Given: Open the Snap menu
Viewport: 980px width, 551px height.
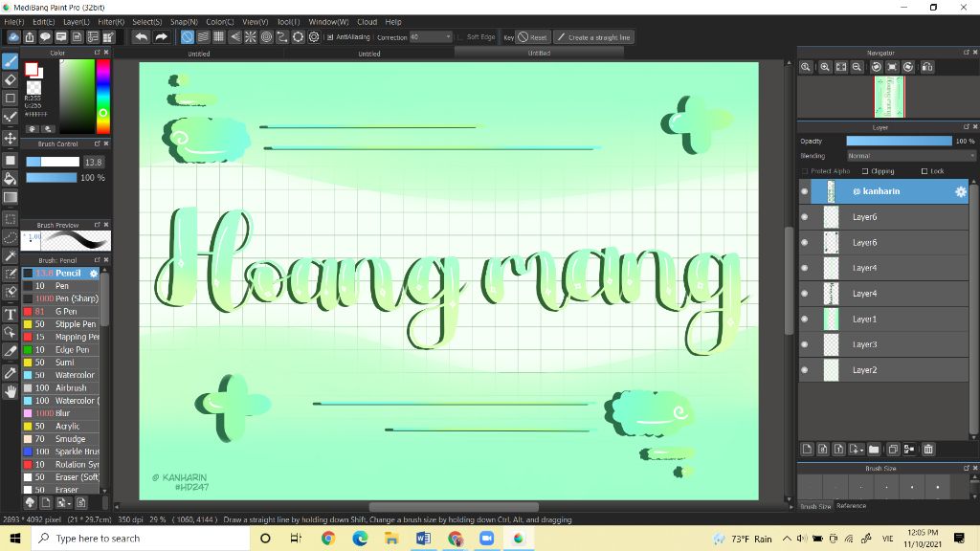Looking at the screenshot, I should pyautogui.click(x=184, y=22).
